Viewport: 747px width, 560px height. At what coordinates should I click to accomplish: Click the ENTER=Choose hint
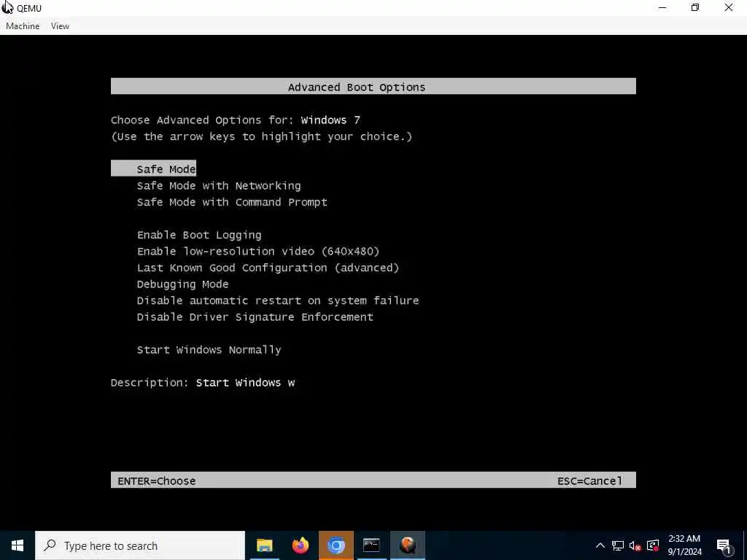(x=157, y=481)
